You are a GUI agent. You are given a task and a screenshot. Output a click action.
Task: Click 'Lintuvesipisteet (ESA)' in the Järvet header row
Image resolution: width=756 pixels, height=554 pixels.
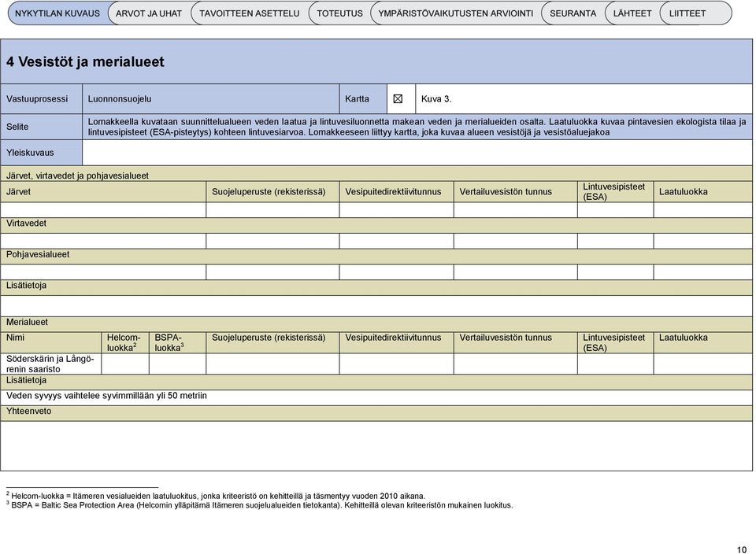click(x=613, y=192)
